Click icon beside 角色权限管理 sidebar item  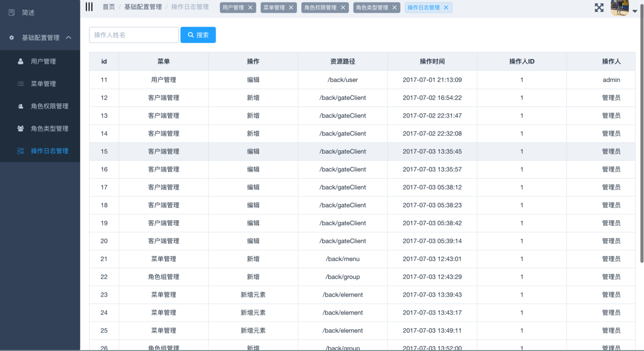pos(21,106)
